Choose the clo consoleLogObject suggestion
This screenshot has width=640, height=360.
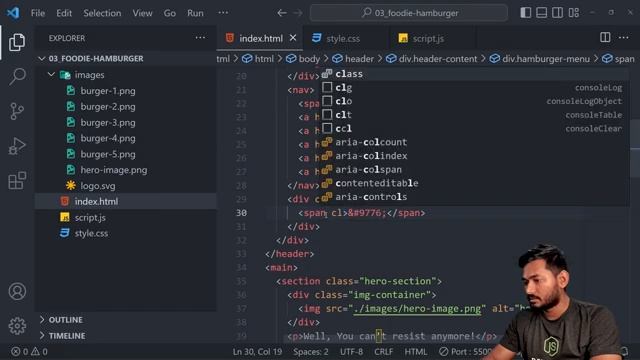(x=473, y=101)
